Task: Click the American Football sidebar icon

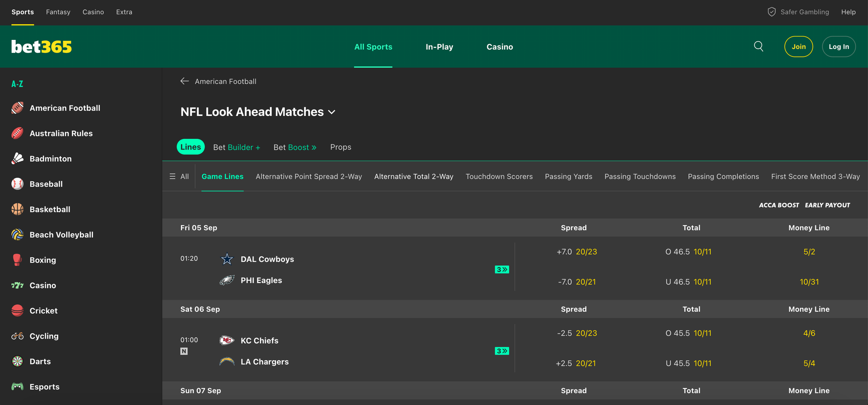Action: click(17, 108)
